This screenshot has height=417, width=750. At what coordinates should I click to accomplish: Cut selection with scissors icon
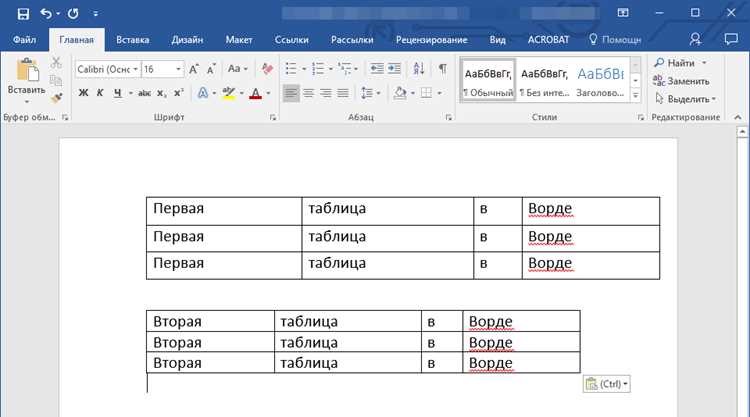tap(56, 63)
